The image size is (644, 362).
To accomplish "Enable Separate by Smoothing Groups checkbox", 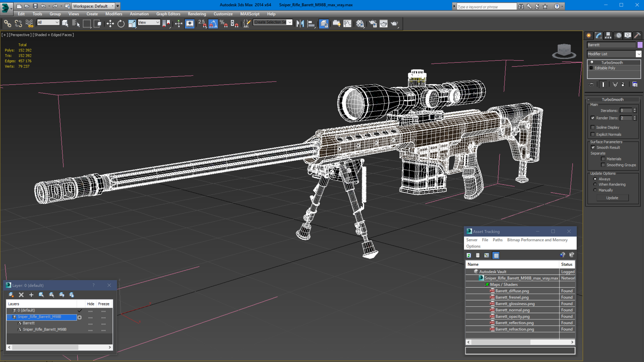I will [x=603, y=165].
